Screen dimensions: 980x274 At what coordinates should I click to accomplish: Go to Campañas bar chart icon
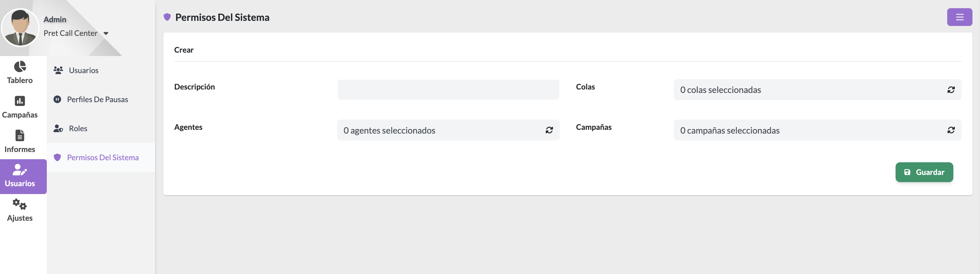[x=20, y=101]
